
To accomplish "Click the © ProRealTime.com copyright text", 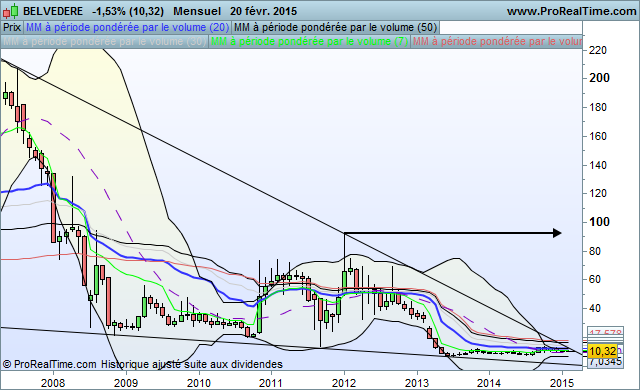I will [x=49, y=364].
